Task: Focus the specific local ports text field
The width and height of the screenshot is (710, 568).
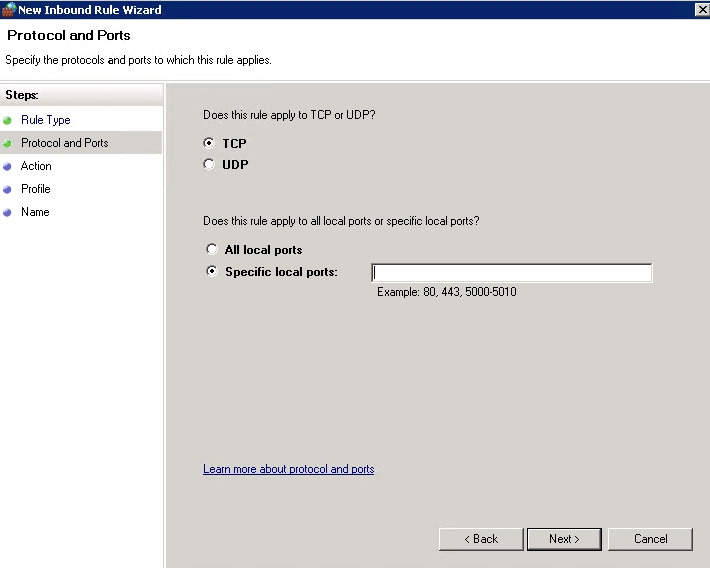Action: (x=512, y=273)
